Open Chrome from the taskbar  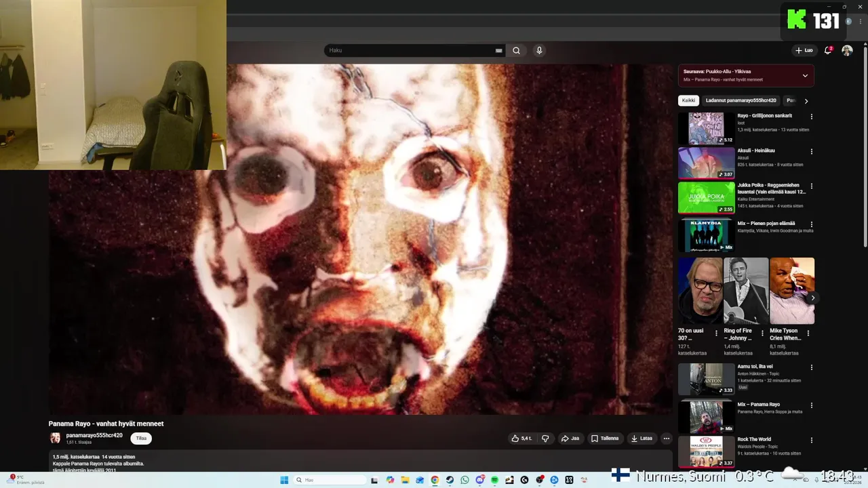(435, 480)
